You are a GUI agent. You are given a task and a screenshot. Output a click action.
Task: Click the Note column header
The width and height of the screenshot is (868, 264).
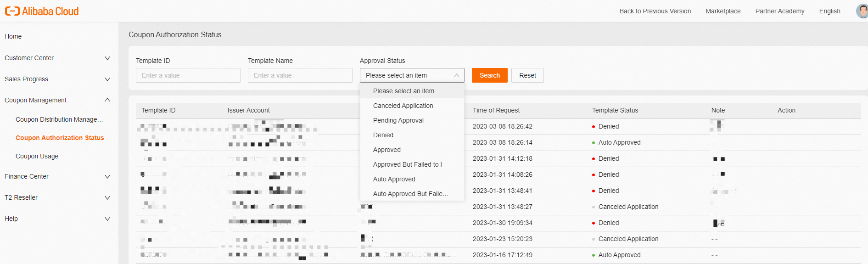click(718, 110)
